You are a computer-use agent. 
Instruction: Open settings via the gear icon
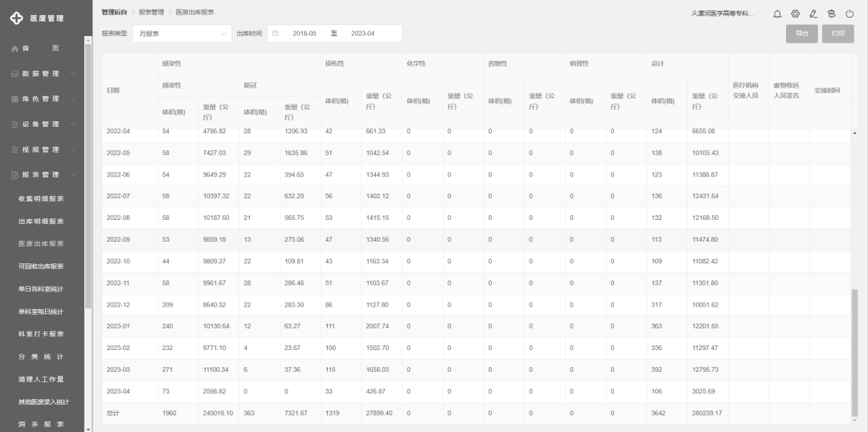(x=795, y=14)
